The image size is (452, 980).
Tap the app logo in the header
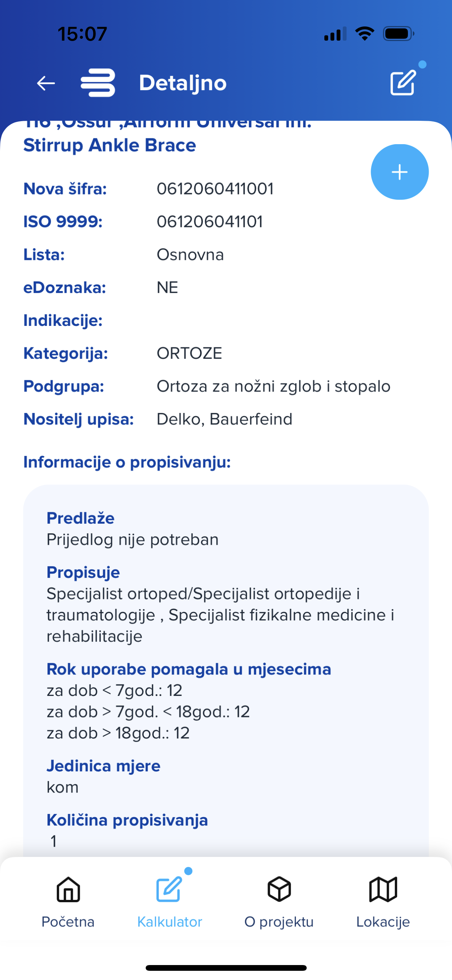(x=98, y=83)
